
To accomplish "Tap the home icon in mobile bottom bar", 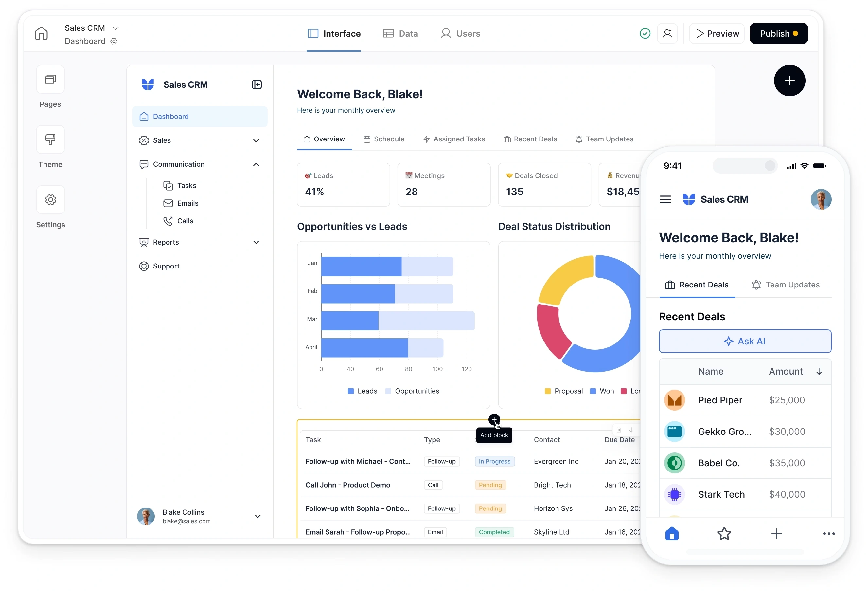I will click(672, 534).
